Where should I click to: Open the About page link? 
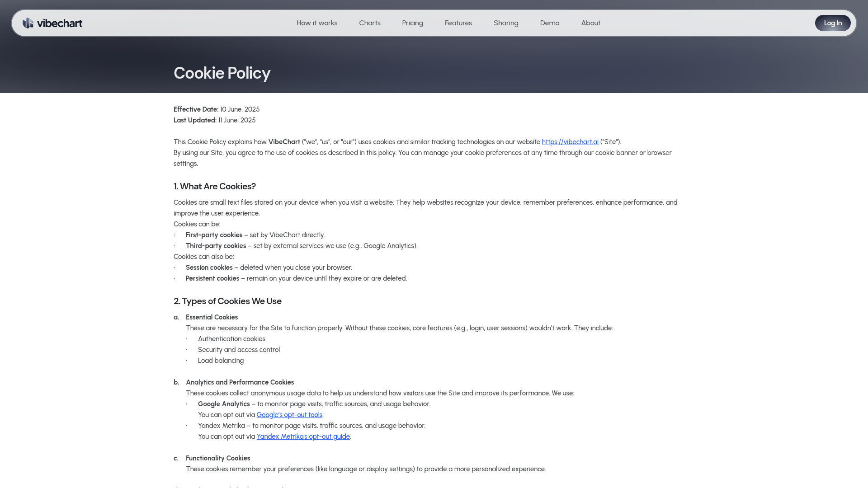click(x=591, y=23)
